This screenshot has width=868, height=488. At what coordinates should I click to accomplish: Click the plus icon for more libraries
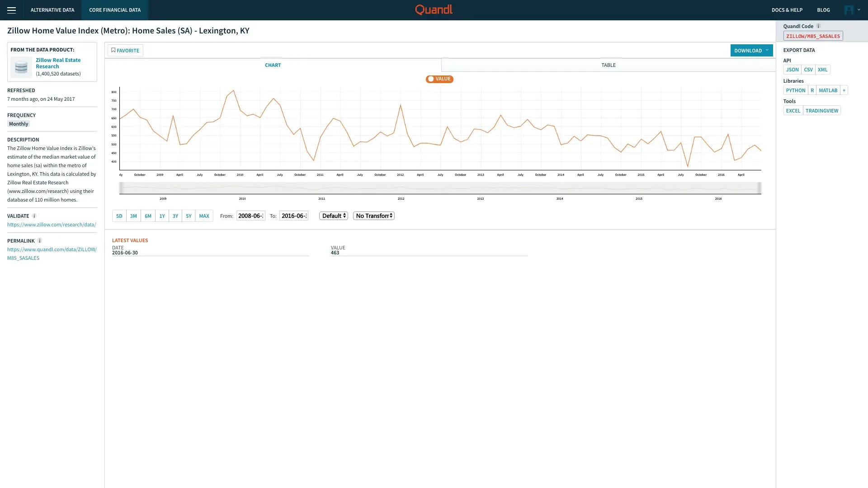(844, 90)
